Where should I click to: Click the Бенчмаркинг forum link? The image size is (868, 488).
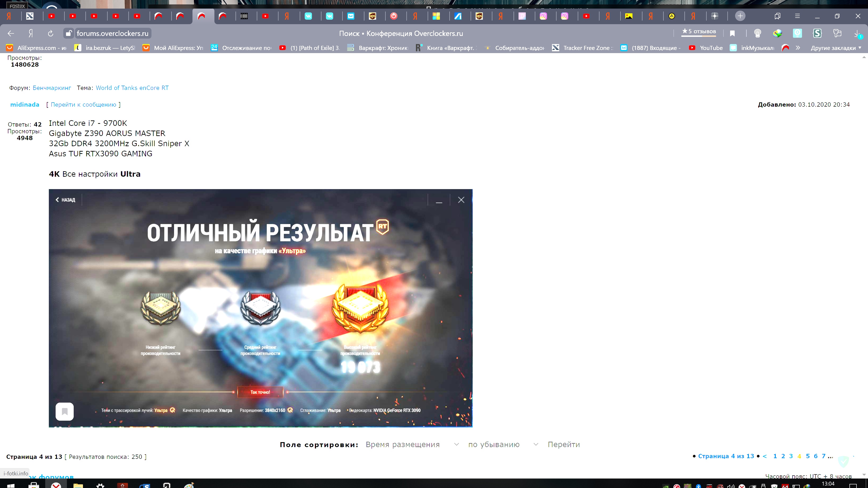coord(52,88)
